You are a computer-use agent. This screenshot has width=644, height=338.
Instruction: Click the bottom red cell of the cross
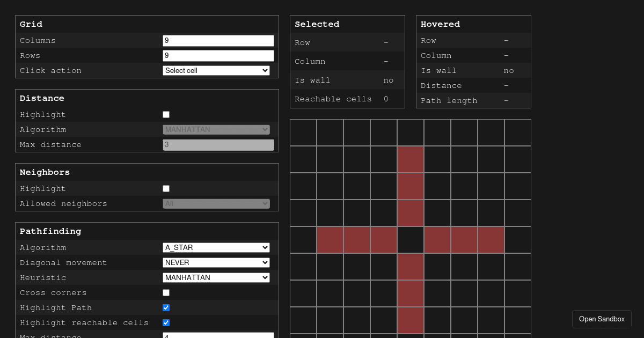tap(411, 320)
